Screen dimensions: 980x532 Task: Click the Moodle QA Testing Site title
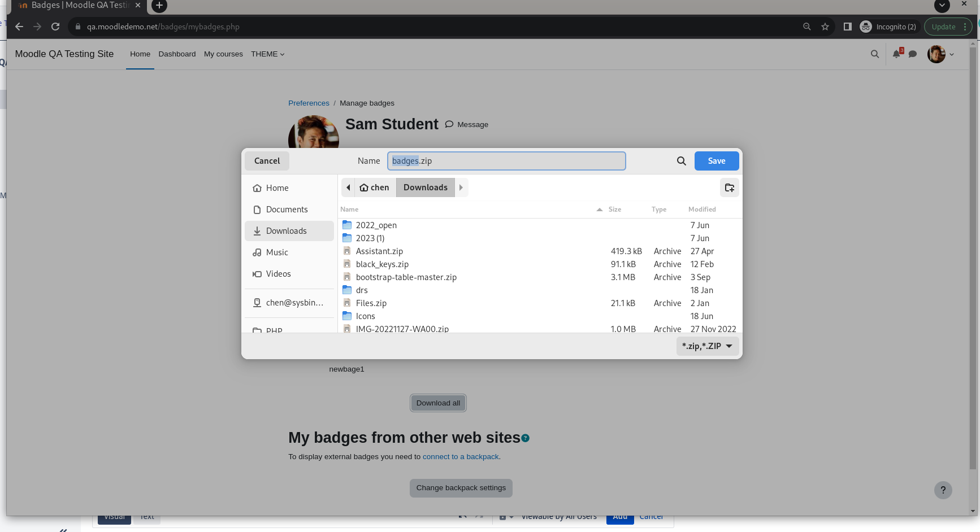[64, 54]
